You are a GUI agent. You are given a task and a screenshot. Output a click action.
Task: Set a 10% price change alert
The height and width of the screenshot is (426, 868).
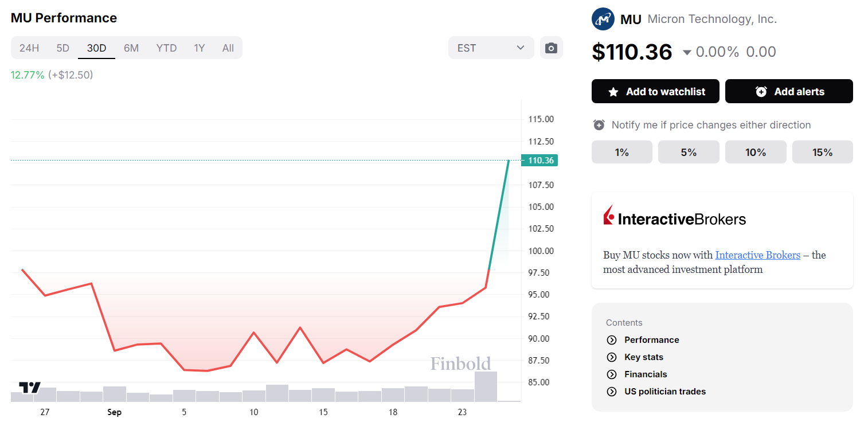tap(756, 152)
